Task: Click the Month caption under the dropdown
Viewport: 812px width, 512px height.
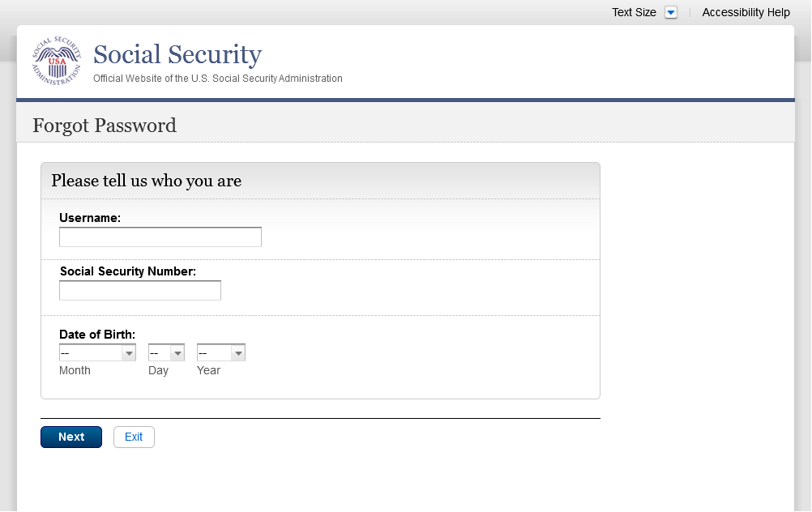Action: (x=75, y=370)
